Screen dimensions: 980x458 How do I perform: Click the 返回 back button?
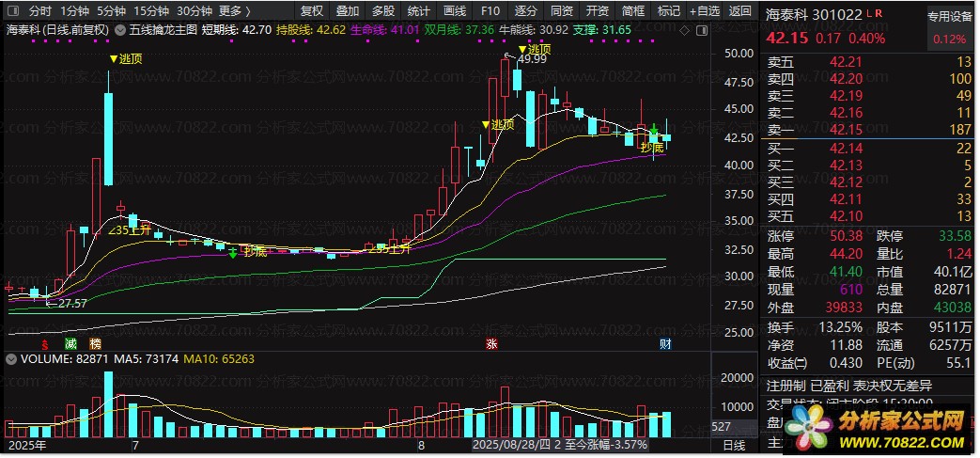[x=740, y=10]
